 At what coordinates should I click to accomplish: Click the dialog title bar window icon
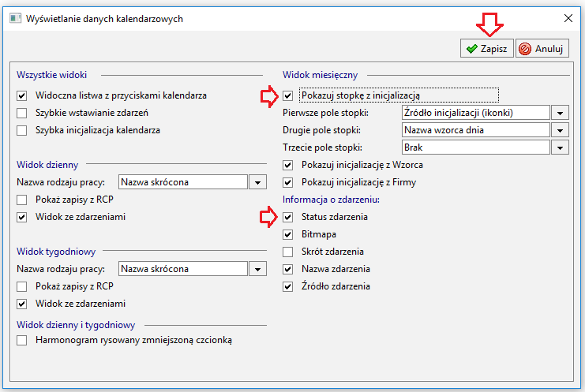point(15,18)
